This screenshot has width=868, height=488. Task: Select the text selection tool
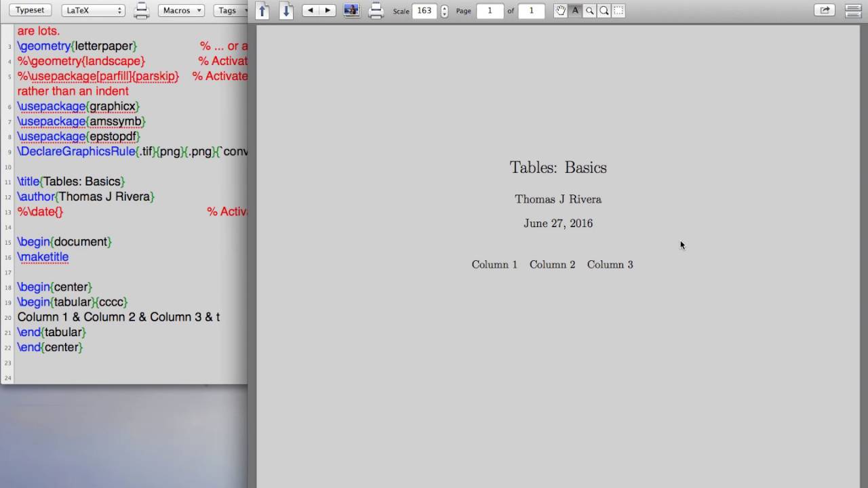[575, 10]
